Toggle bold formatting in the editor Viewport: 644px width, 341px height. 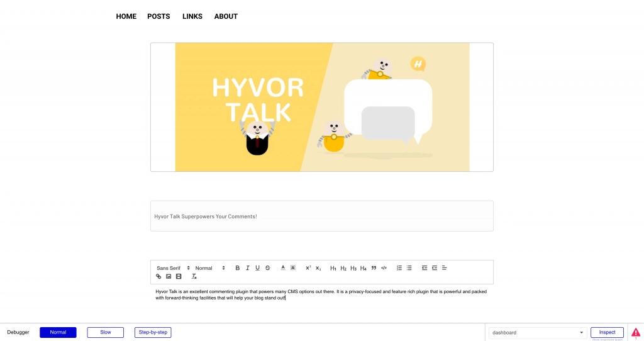tap(237, 268)
